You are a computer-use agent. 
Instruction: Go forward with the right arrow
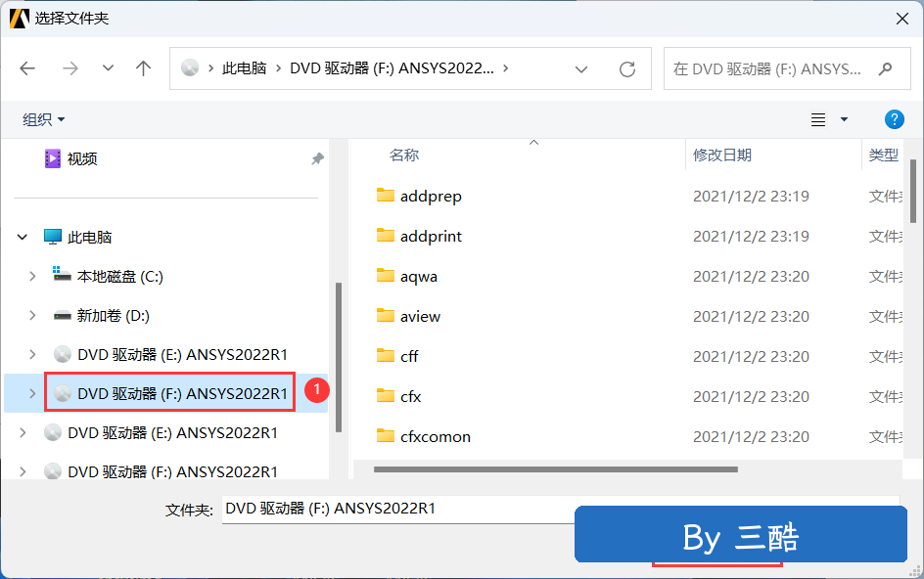pos(70,68)
